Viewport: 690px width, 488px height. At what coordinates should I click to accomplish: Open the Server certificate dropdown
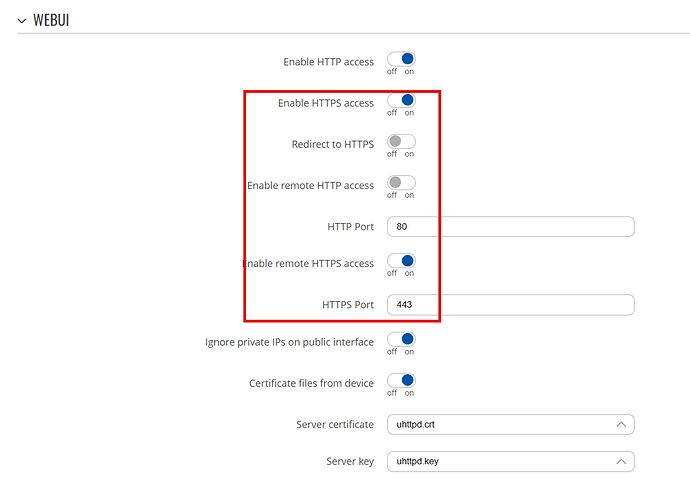click(x=510, y=425)
